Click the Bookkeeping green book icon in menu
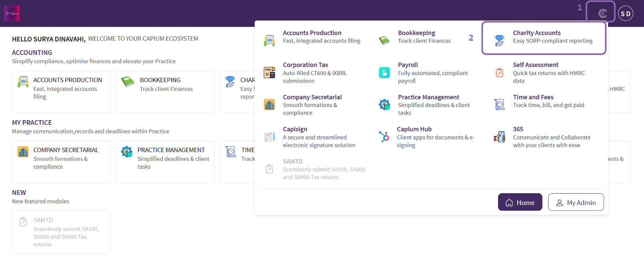The height and width of the screenshot is (273, 644). (384, 40)
